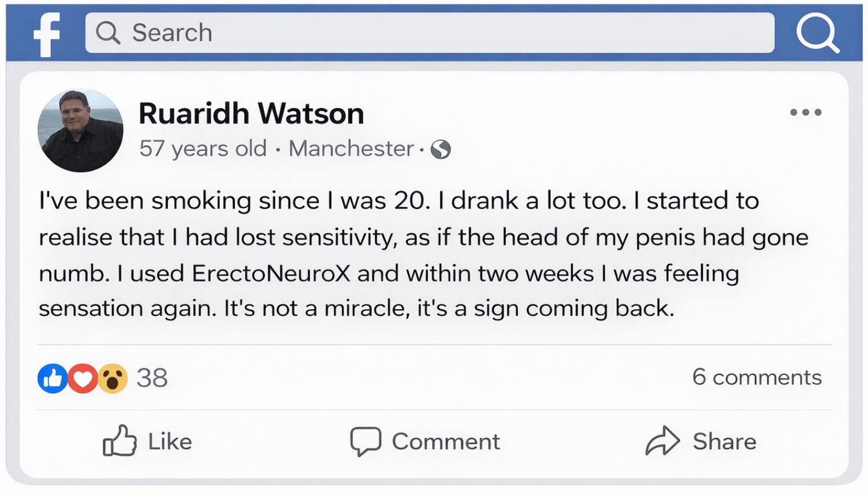Click the Comment speech bubble icon
Screen dimensions: 868x497
(365, 441)
